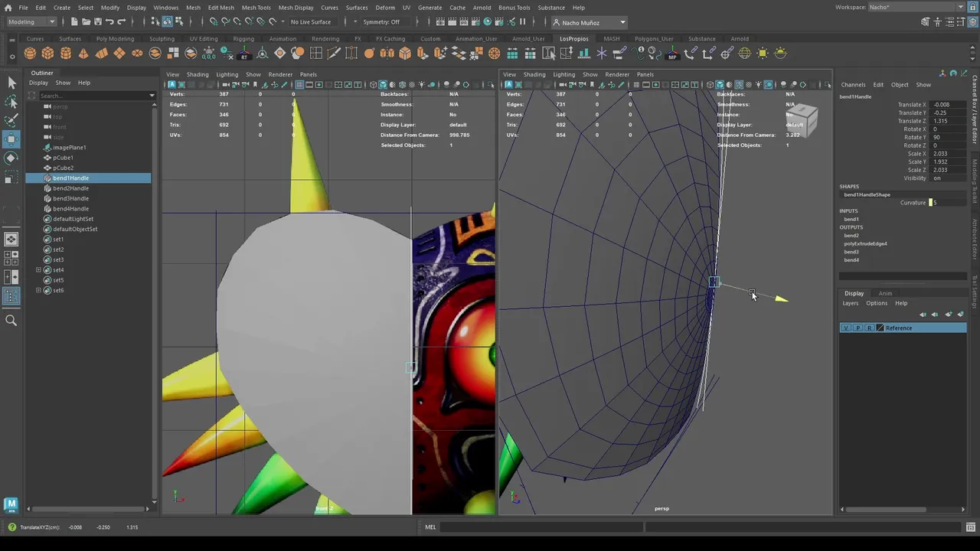Toggle Reference layer R display type box
The image size is (980, 551).
[869, 328]
